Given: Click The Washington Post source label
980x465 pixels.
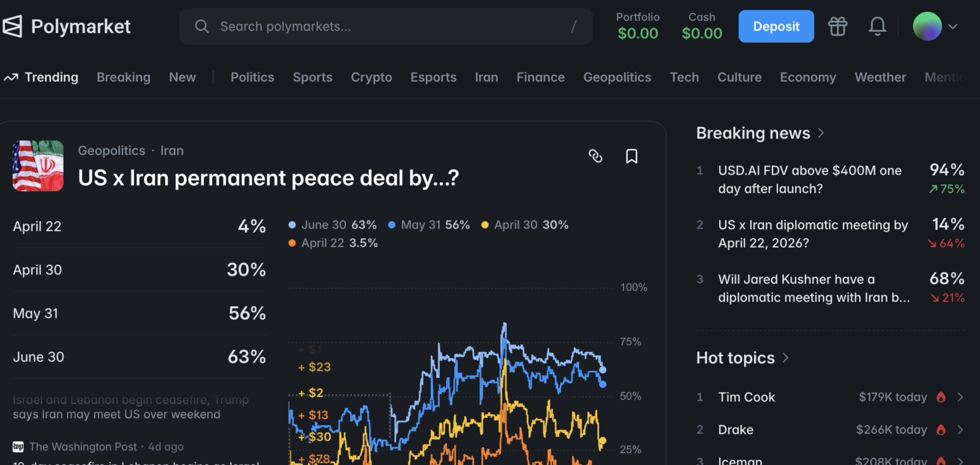Looking at the screenshot, I should point(83,447).
